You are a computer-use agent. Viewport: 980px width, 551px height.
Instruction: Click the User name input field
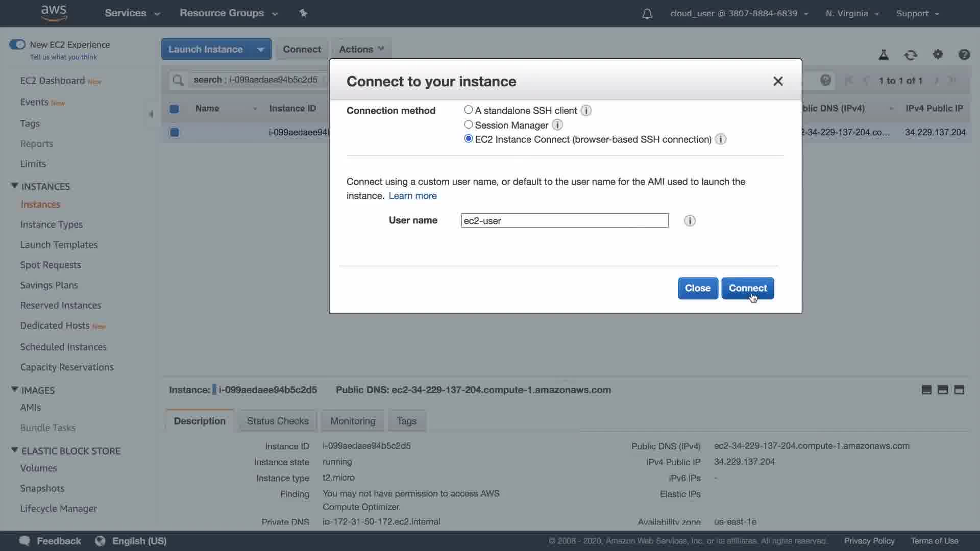pyautogui.click(x=564, y=220)
